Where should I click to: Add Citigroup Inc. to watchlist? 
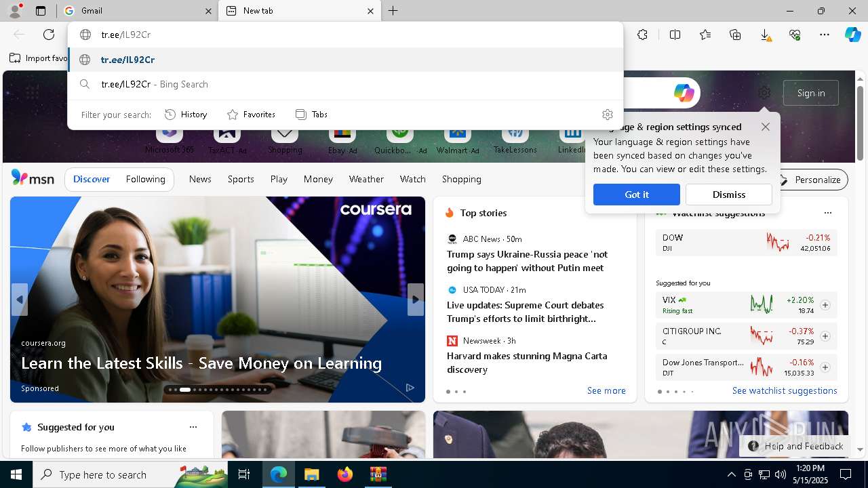tap(825, 336)
